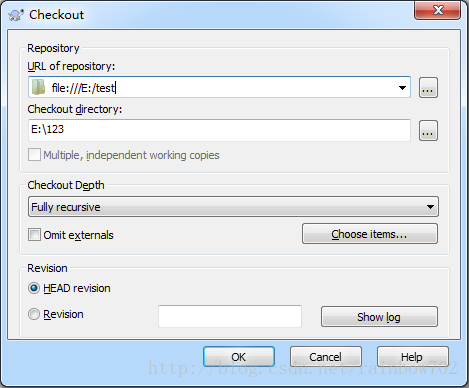Screen dimensions: 469x388
Task: Click the 'Checkout' window title text
Action: [x=56, y=15]
